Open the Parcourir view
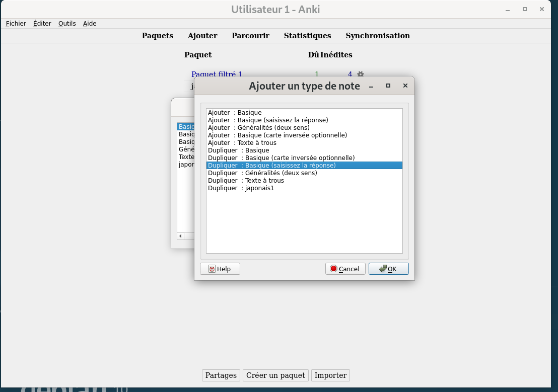This screenshot has height=392, width=558. 250,36
